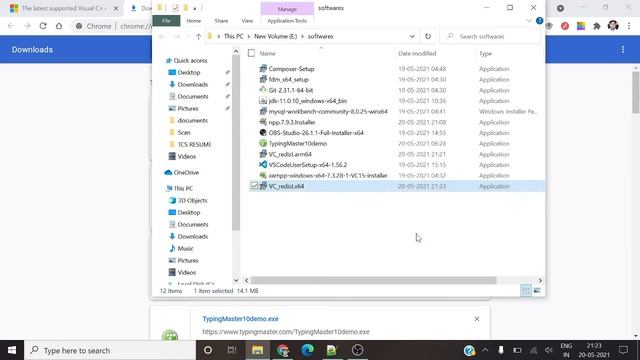Select the npp.7.9.3.Installer icon
The width and height of the screenshot is (640, 360).
(263, 122)
